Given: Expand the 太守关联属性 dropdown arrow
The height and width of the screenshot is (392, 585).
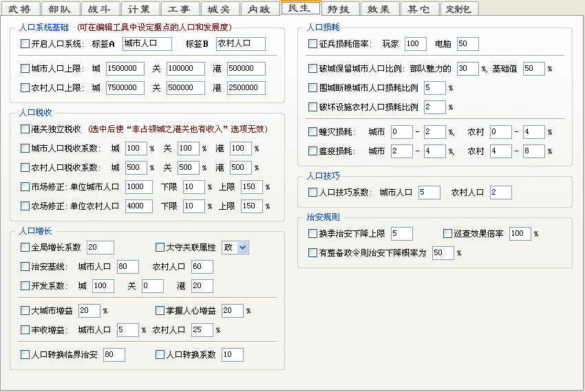Looking at the screenshot, I should click(x=243, y=248).
